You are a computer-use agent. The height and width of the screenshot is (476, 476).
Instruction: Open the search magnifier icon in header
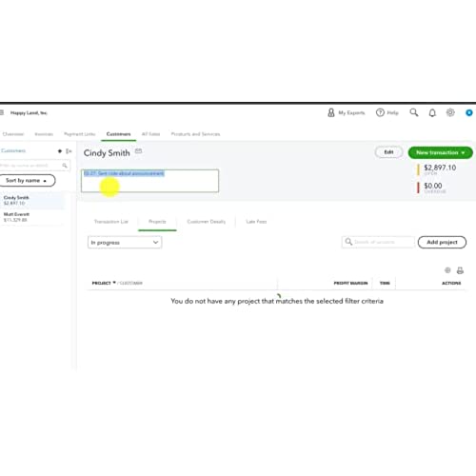[x=414, y=112]
